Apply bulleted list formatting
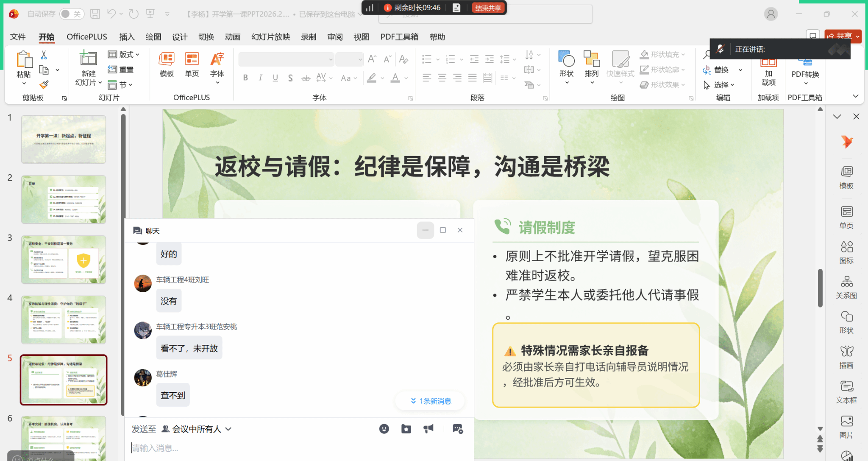Image resolution: width=868 pixels, height=461 pixels. (427, 59)
